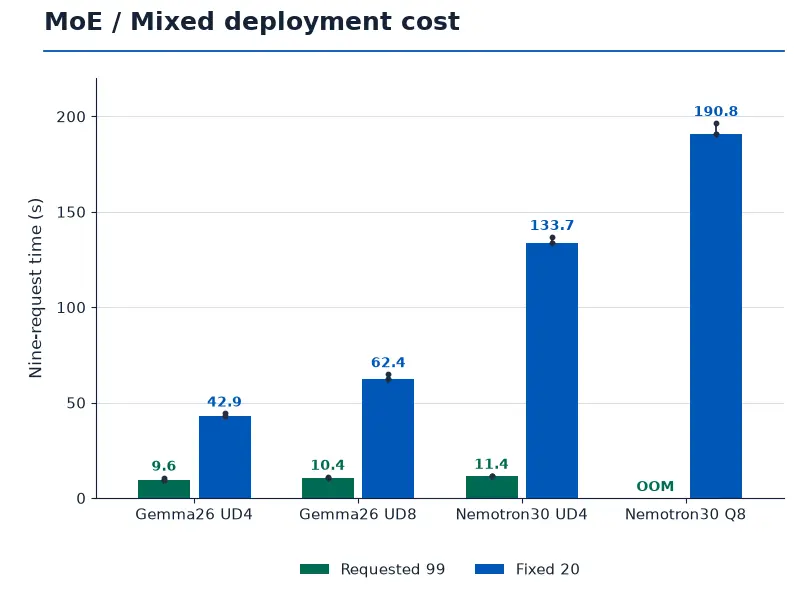The image size is (800, 600).
Task: Click the "190.8" value label
Action: pos(716,111)
